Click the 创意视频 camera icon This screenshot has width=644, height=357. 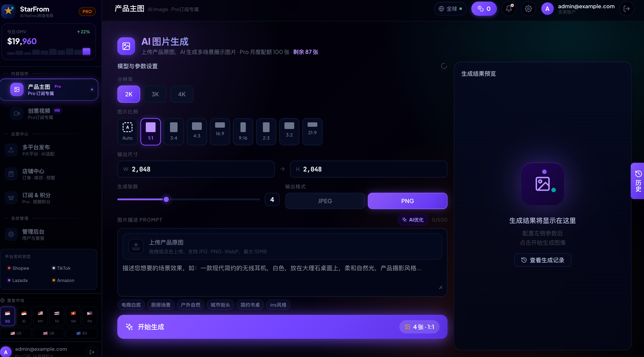click(17, 113)
